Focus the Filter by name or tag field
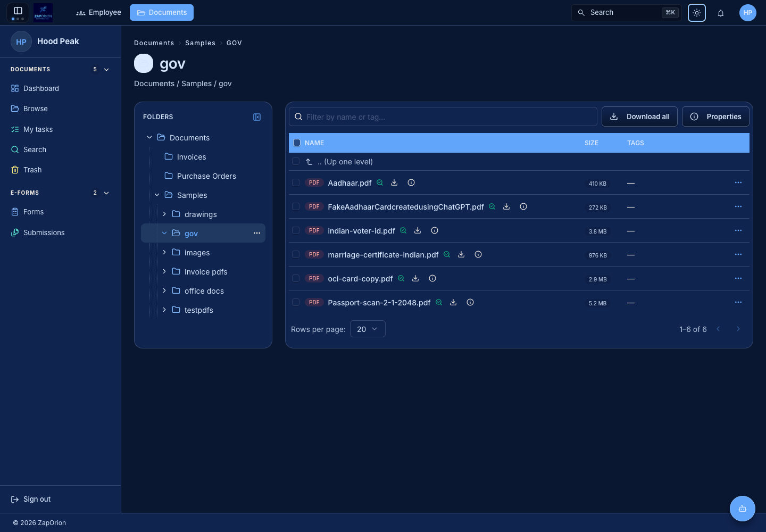Image resolution: width=766 pixels, height=532 pixels. pyautogui.click(x=443, y=117)
